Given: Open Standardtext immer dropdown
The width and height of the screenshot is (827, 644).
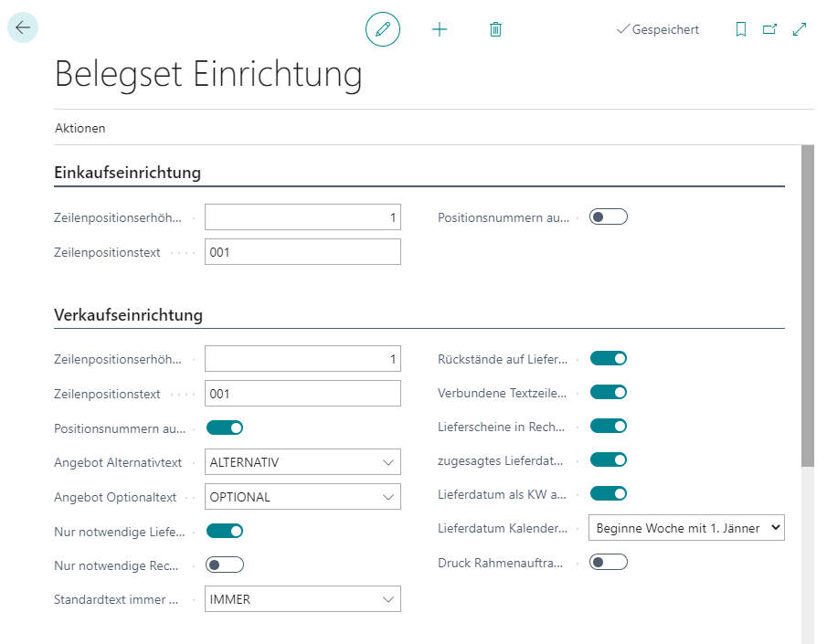Looking at the screenshot, I should (302, 599).
